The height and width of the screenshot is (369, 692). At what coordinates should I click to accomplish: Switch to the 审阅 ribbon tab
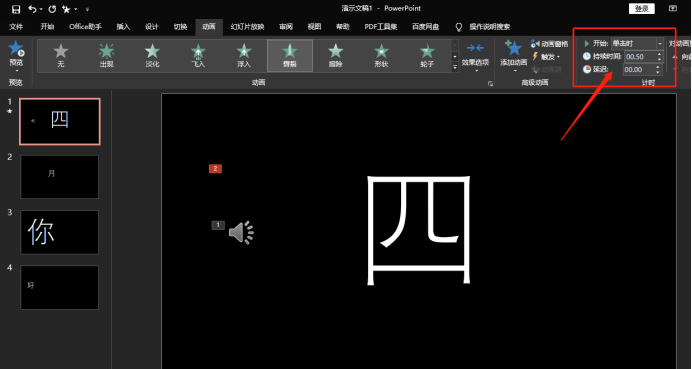(x=286, y=27)
